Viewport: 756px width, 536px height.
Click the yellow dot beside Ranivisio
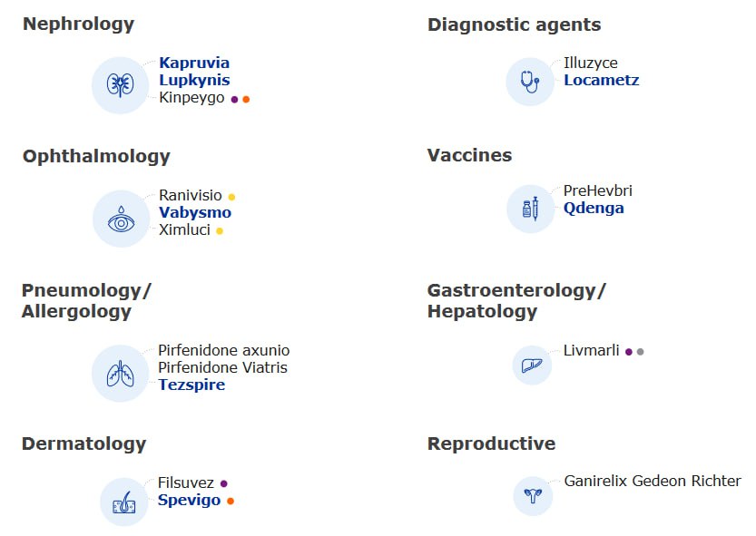point(231,197)
